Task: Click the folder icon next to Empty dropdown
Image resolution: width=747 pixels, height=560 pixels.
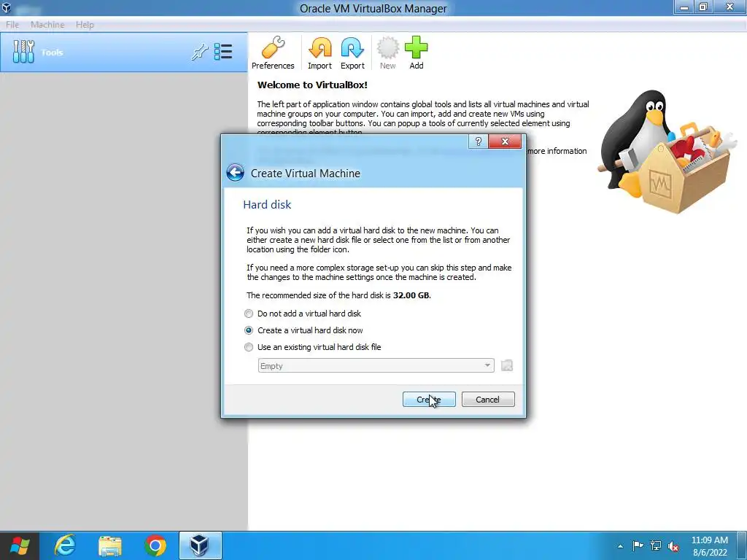Action: [507, 366]
